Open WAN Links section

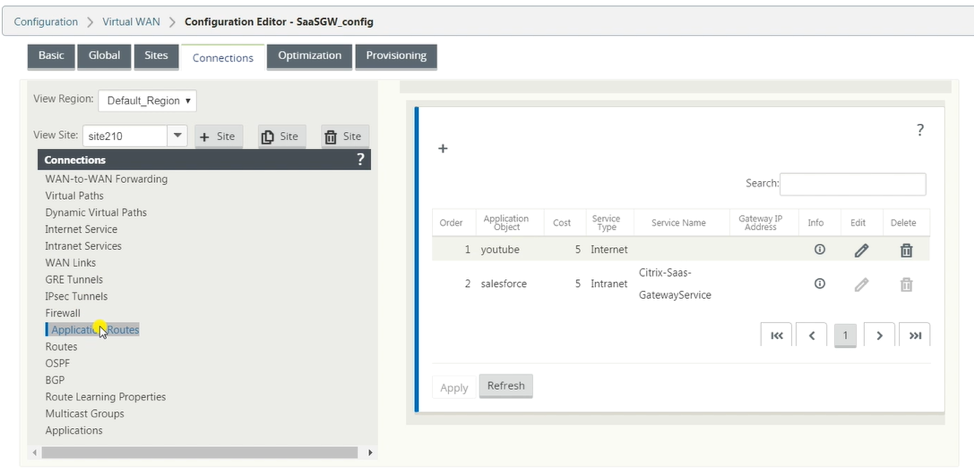coord(70,263)
